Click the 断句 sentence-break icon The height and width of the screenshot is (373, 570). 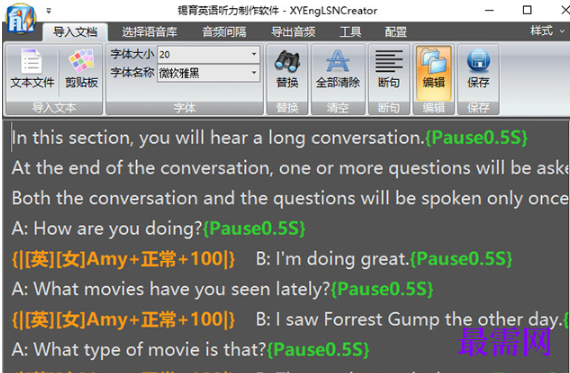(x=389, y=69)
